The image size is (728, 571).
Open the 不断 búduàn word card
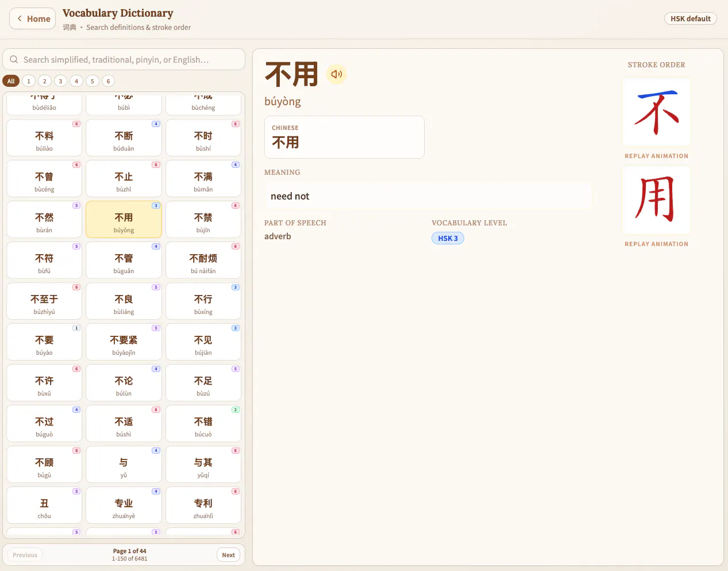click(124, 138)
